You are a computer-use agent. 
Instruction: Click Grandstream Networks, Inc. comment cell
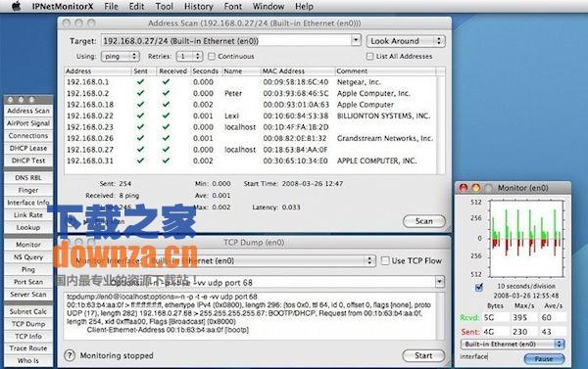pos(385,138)
